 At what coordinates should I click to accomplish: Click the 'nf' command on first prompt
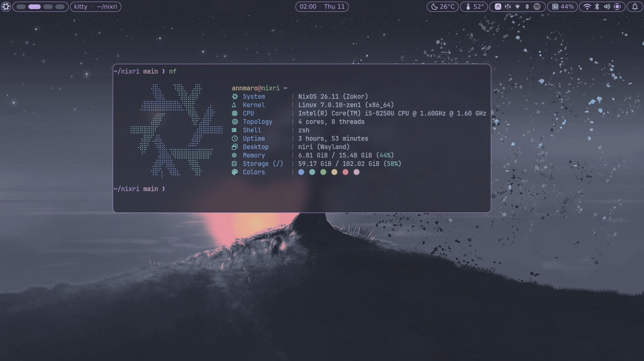[172, 72]
